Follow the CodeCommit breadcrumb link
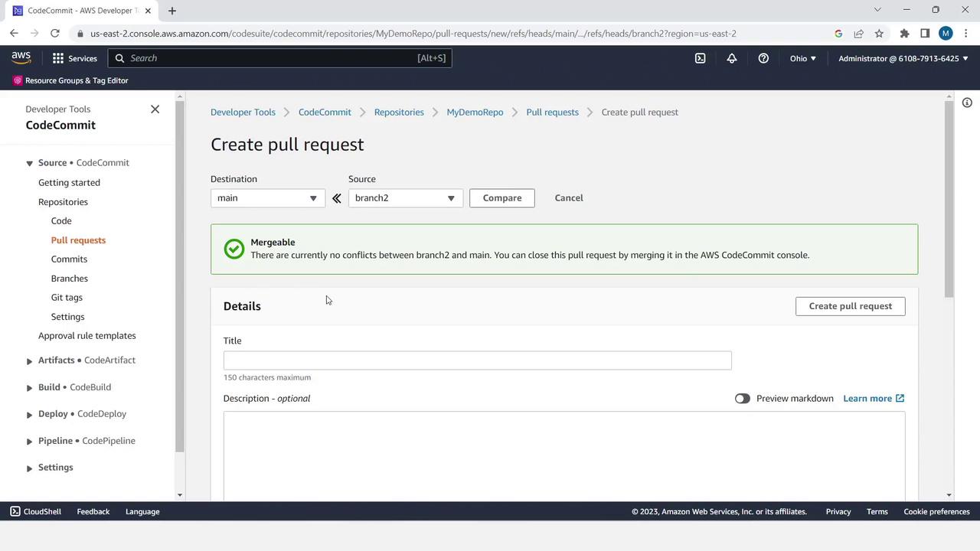Viewport: 980px width, 551px height. click(x=325, y=112)
